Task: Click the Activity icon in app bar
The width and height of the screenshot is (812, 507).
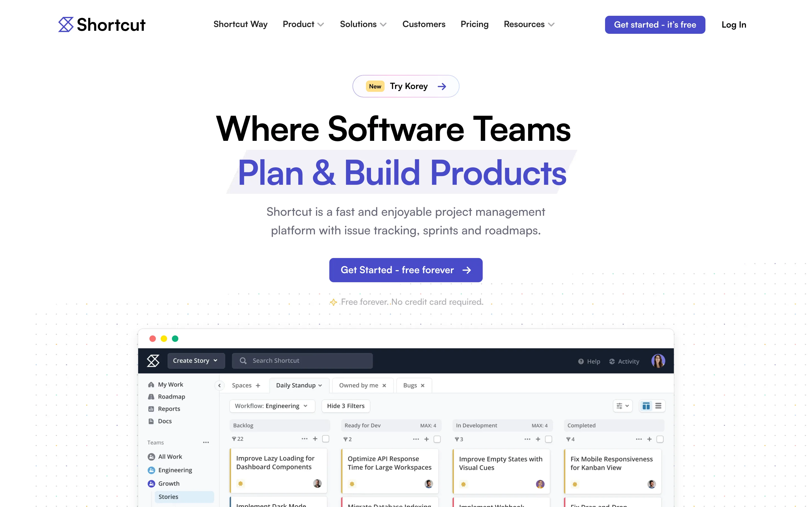Action: pos(612,361)
